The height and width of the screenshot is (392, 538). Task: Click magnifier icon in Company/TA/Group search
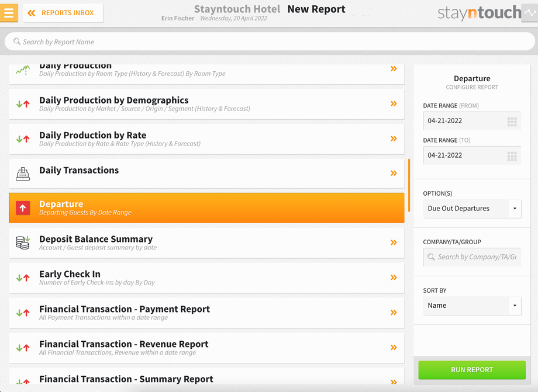[x=432, y=256]
